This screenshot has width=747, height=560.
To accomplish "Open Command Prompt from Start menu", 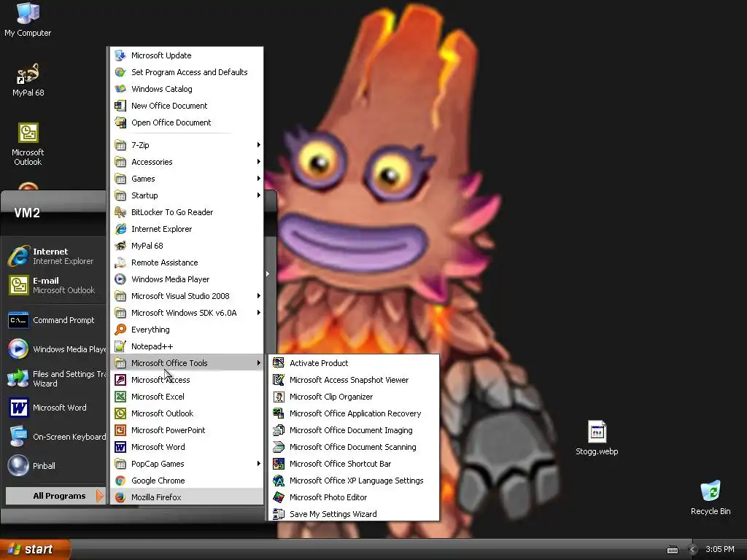I will point(55,320).
